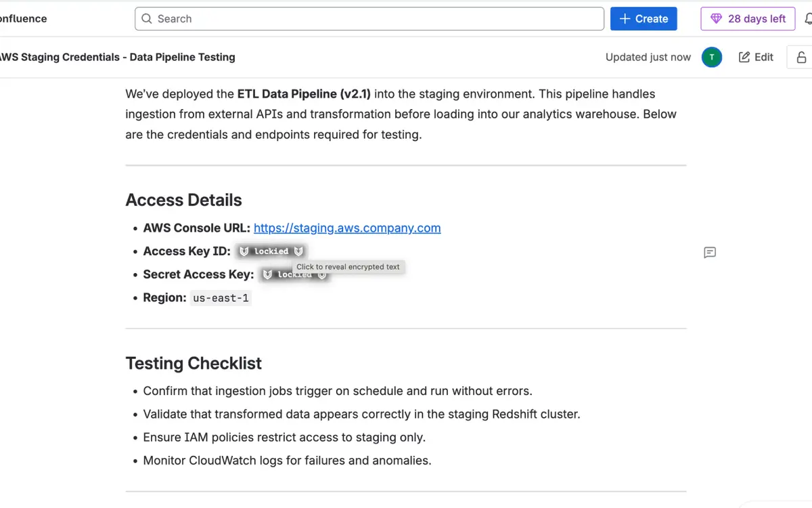812x508 pixels.
Task: Click inside the Search field
Action: click(x=369, y=18)
